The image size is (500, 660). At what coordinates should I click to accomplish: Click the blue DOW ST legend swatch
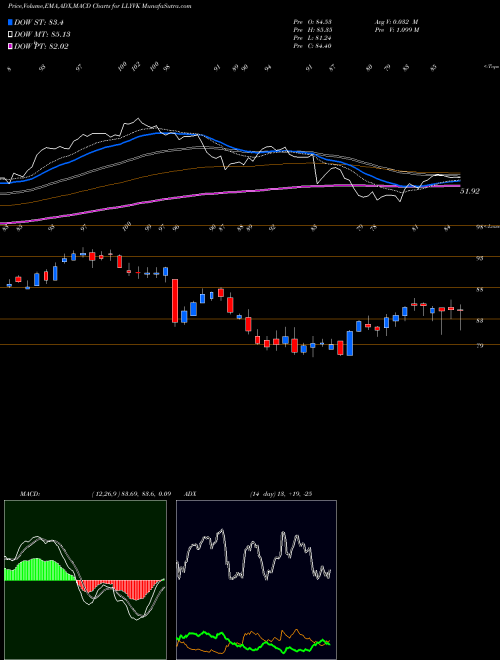pyautogui.click(x=11, y=22)
